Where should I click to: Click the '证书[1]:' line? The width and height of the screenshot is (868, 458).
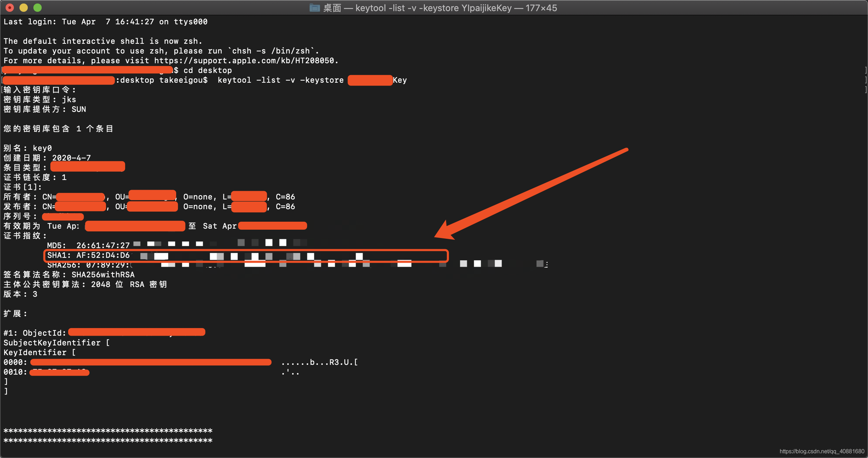[23, 187]
